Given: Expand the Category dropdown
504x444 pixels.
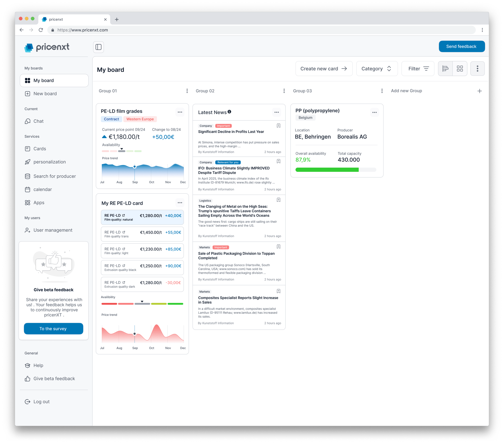Looking at the screenshot, I should pyautogui.click(x=377, y=69).
